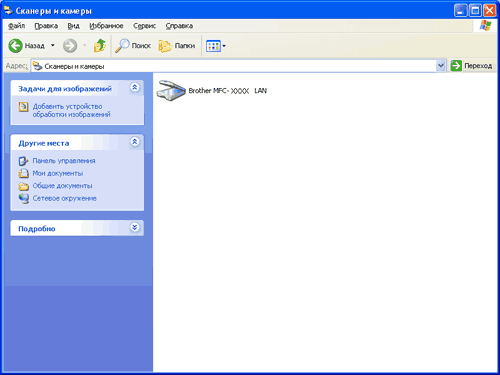Open the Сервис menu

(144, 26)
